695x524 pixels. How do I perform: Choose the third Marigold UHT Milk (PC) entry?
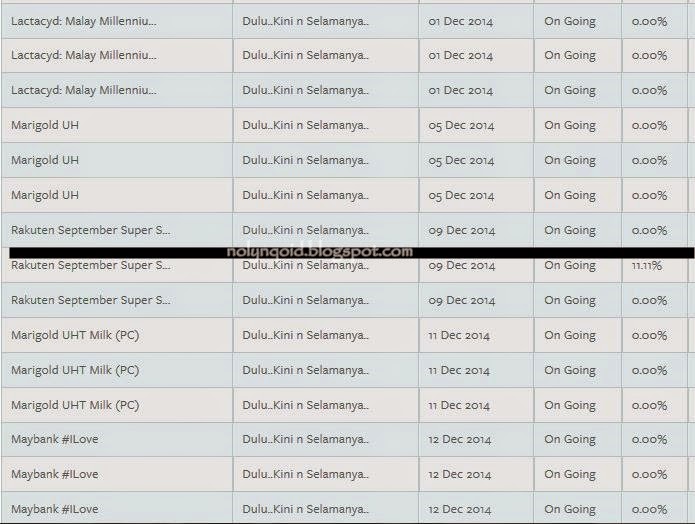point(75,405)
